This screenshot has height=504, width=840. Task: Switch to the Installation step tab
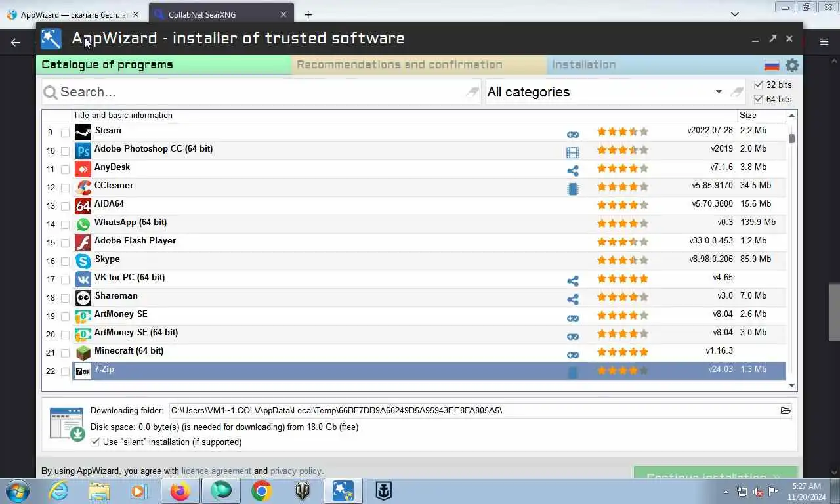coord(653,64)
